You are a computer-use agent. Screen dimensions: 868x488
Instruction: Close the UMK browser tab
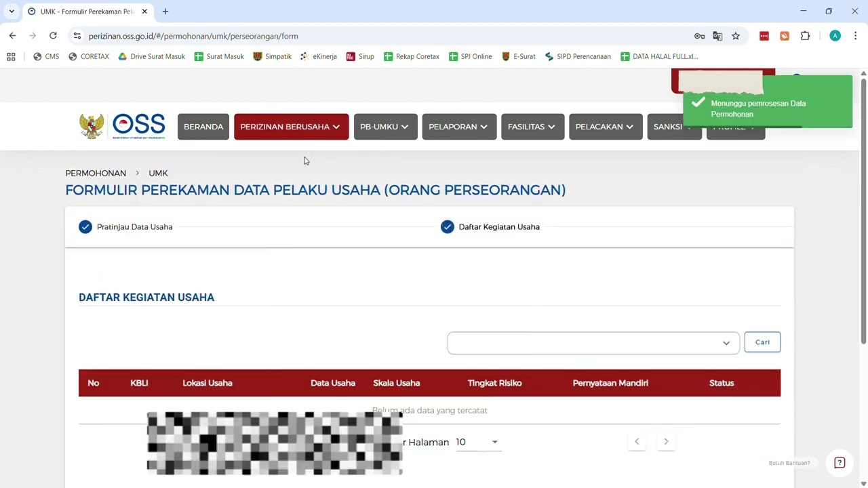tap(144, 12)
